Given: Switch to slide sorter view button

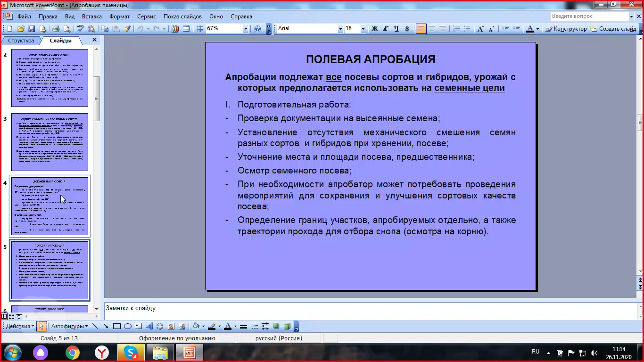Looking at the screenshot, I should point(11,316).
